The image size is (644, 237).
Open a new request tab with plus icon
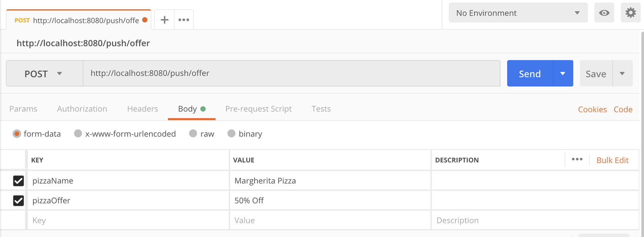pyautogui.click(x=164, y=20)
